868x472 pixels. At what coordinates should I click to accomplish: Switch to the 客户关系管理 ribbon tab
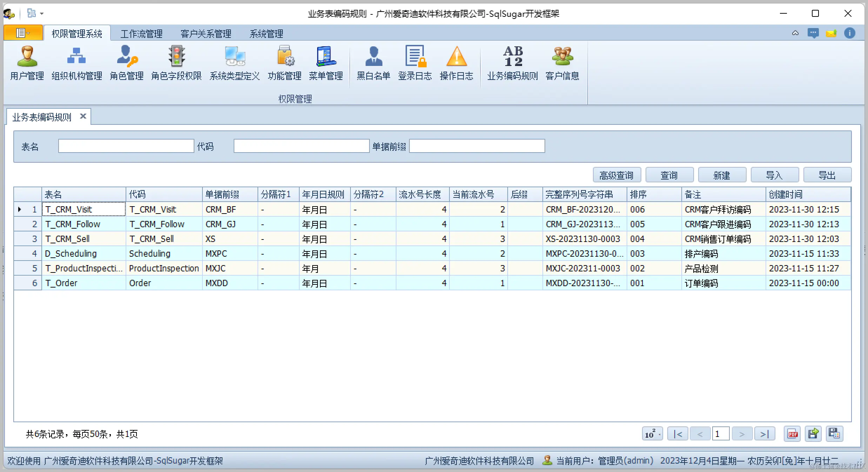click(206, 34)
